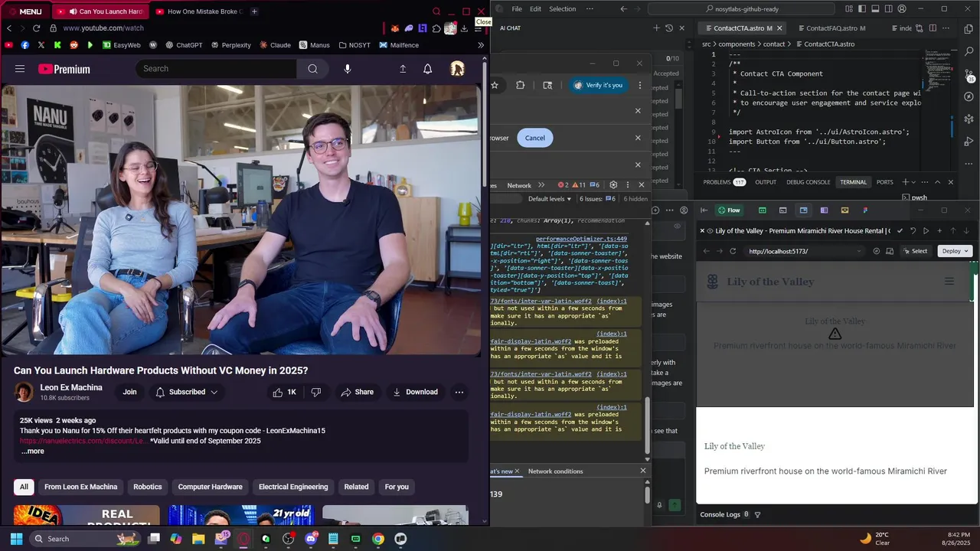Reload the localhost preview page
980x551 pixels.
pos(733,251)
